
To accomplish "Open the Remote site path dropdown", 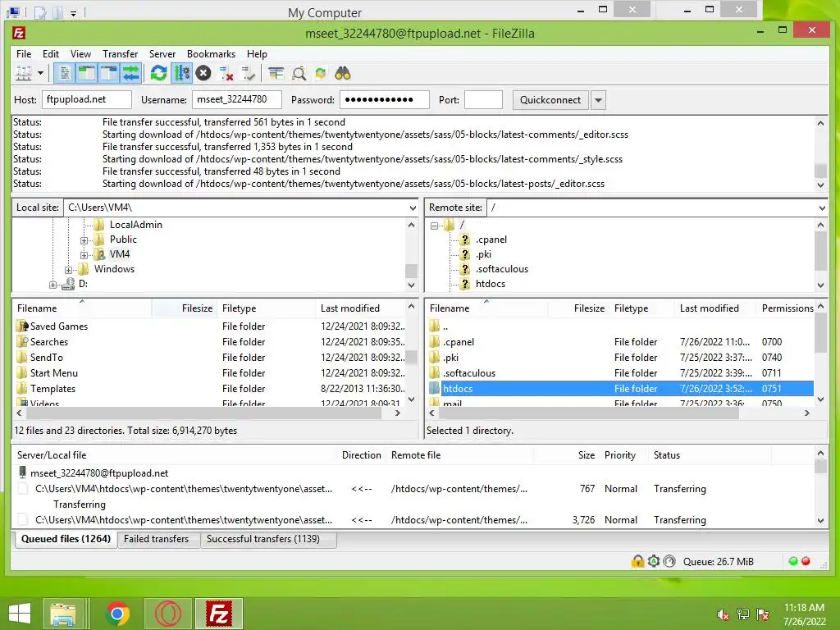I will 822,208.
